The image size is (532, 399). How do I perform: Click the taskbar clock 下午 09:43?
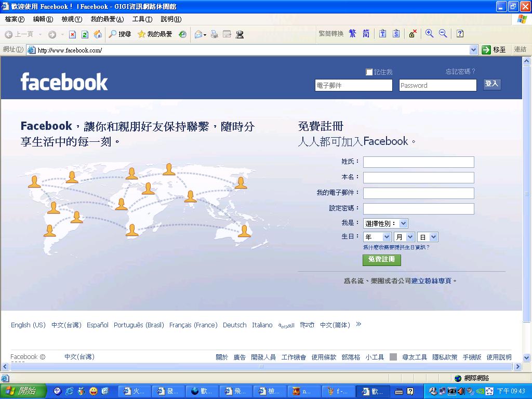(511, 391)
